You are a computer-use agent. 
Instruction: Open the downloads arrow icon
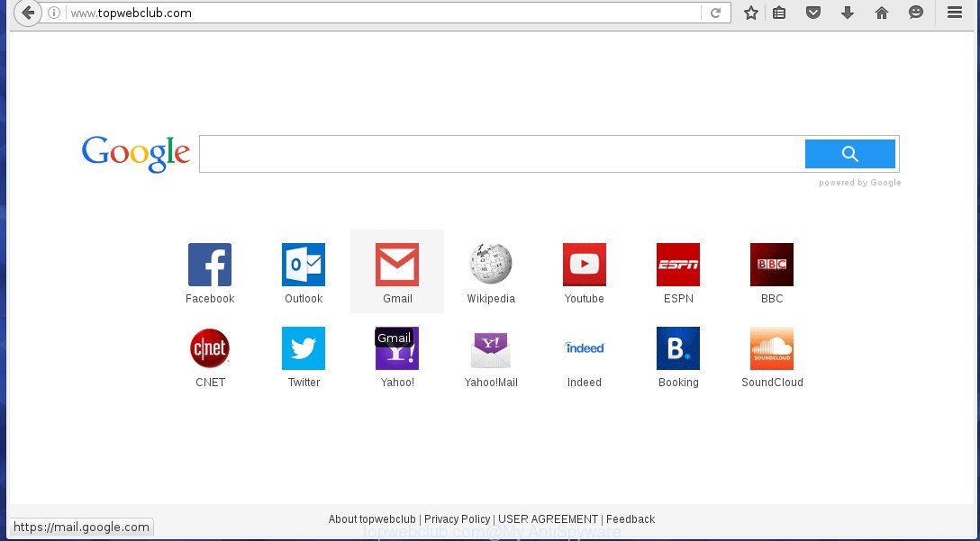[x=848, y=13]
